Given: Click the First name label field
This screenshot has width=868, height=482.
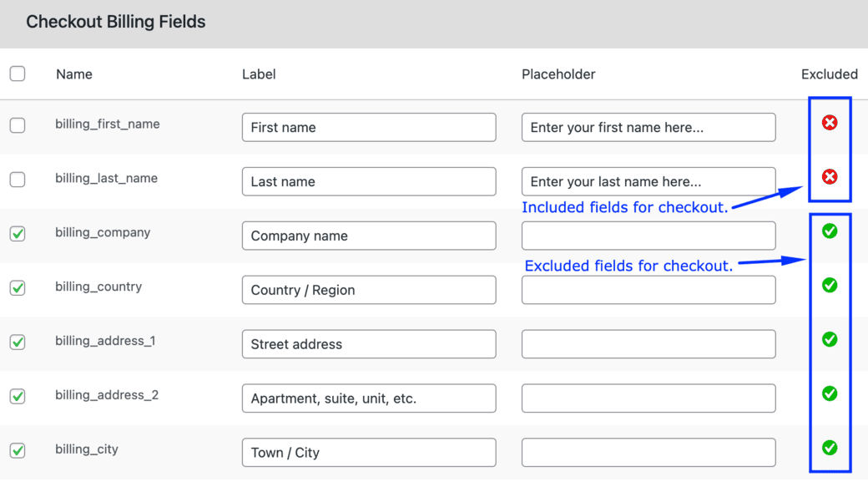Looking at the screenshot, I should point(369,128).
